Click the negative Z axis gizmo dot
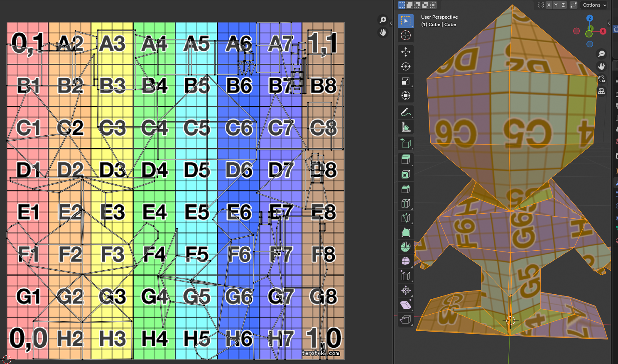The height and width of the screenshot is (364, 618). pyautogui.click(x=590, y=44)
